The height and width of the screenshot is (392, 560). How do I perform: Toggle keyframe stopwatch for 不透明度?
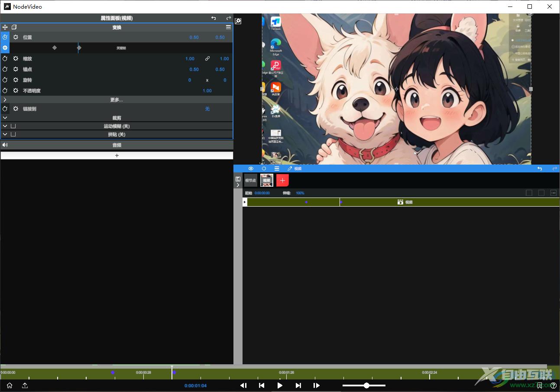[x=5, y=91]
